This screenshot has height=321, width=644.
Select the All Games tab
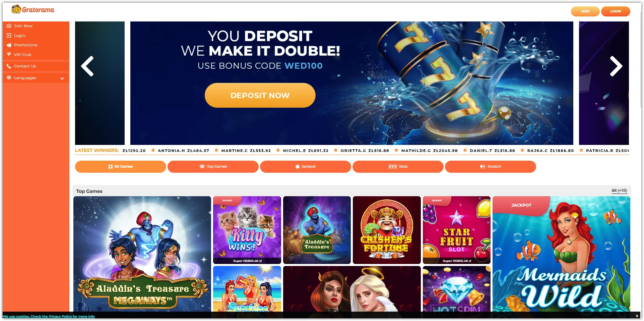(x=121, y=167)
